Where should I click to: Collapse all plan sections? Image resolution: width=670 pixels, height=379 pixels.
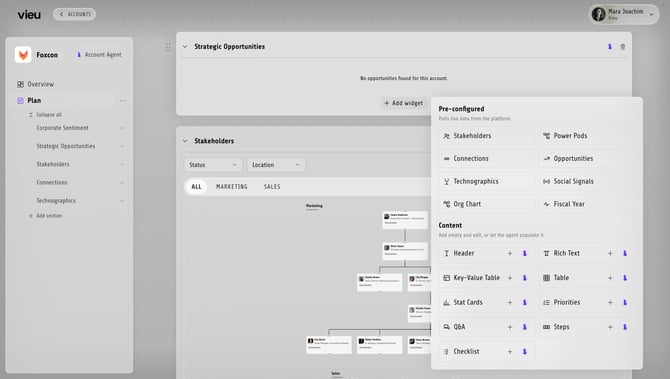45,115
